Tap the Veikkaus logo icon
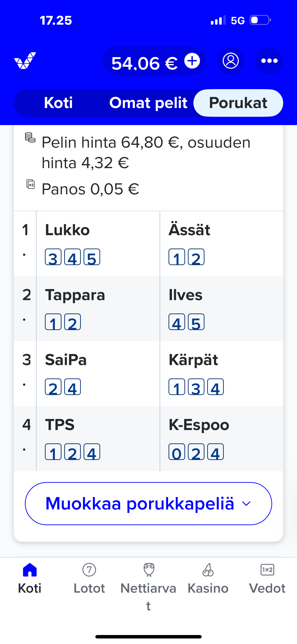This screenshot has height=644, width=297. [x=25, y=61]
